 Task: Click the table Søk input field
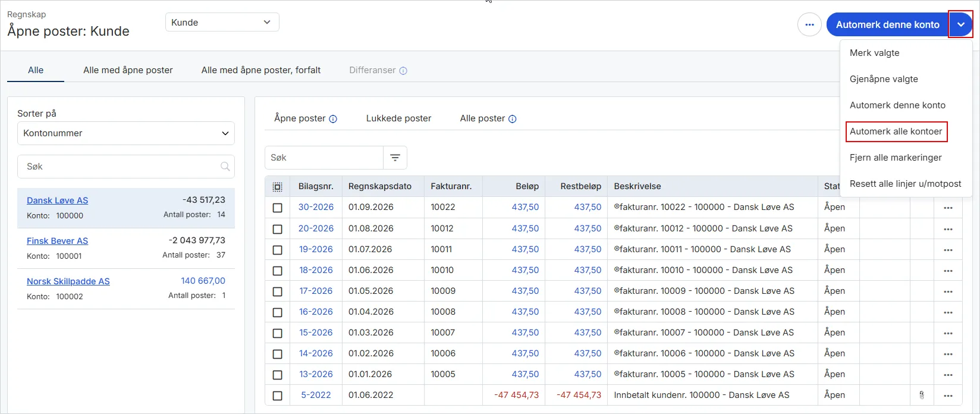tap(324, 158)
